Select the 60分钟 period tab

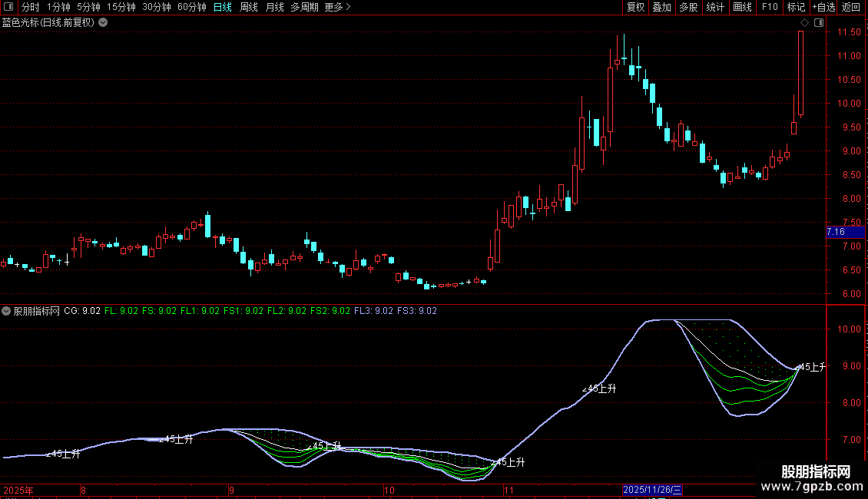tap(192, 7)
